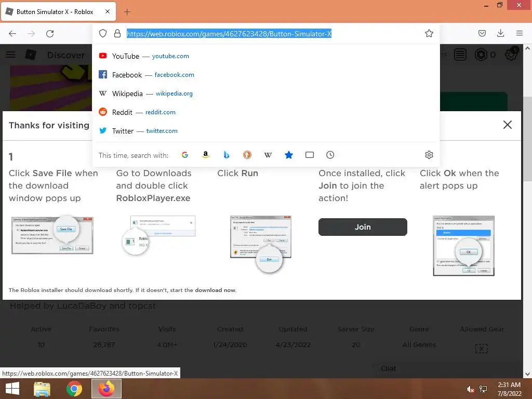Image resolution: width=532 pixels, height=399 pixels.
Task: Save page to Pocket icon
Action: [482, 33]
